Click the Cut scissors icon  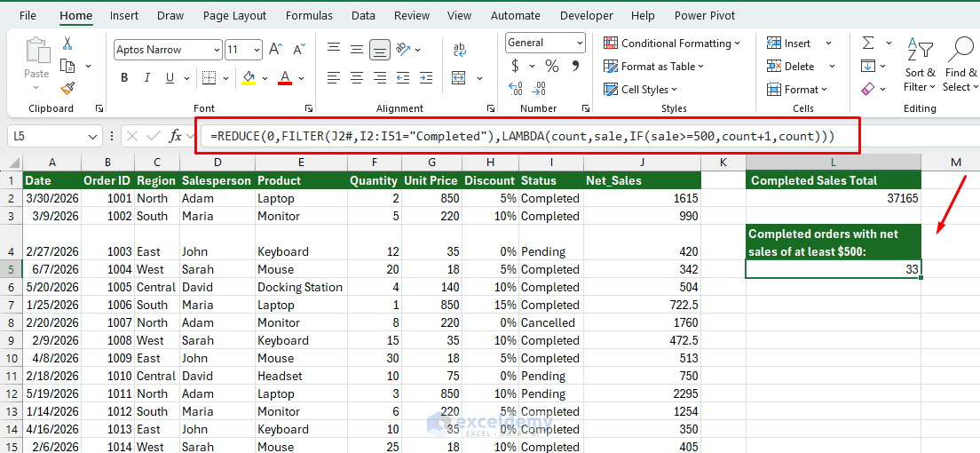pyautogui.click(x=67, y=44)
